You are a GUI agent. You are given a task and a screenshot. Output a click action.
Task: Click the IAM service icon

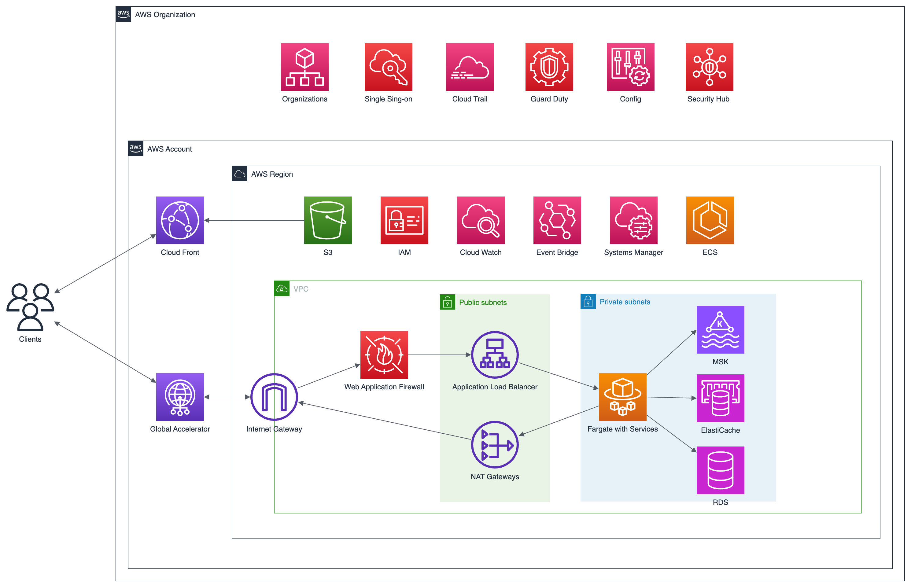(x=404, y=220)
